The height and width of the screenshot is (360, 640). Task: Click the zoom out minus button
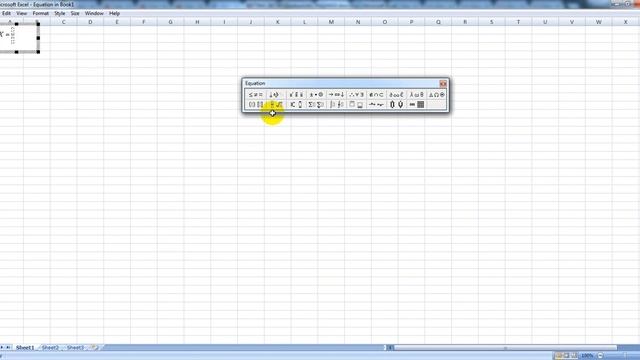[600, 356]
